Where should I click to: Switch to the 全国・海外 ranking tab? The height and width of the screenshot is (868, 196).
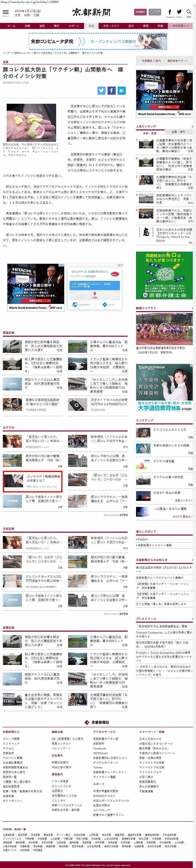point(178,132)
